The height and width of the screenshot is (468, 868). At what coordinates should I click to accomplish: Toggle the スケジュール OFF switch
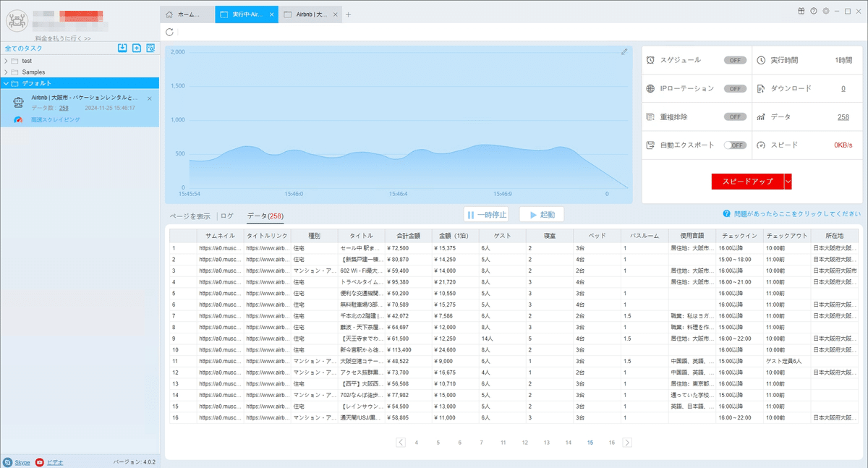(735, 60)
